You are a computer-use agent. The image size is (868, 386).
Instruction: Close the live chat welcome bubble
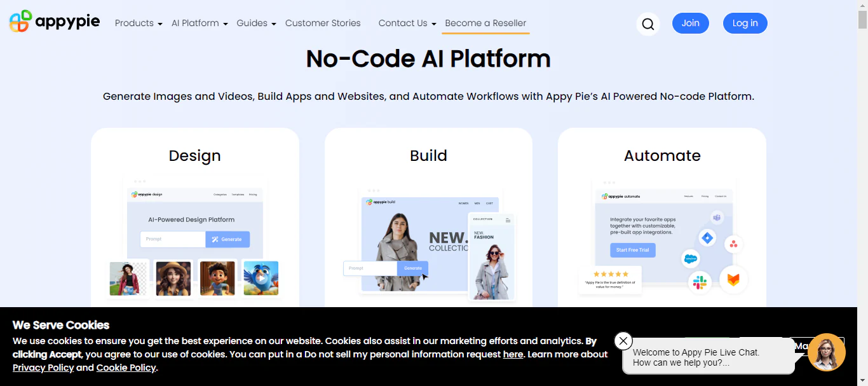[623, 341]
